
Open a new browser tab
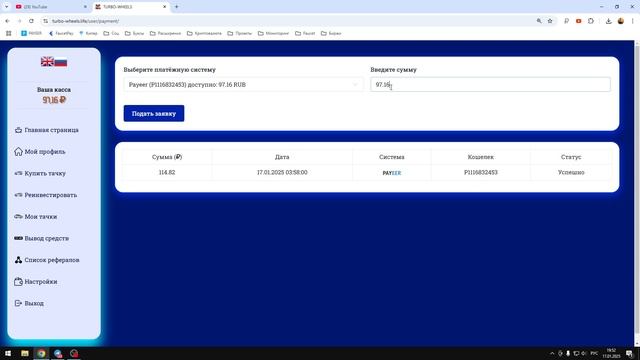pyautogui.click(x=177, y=7)
